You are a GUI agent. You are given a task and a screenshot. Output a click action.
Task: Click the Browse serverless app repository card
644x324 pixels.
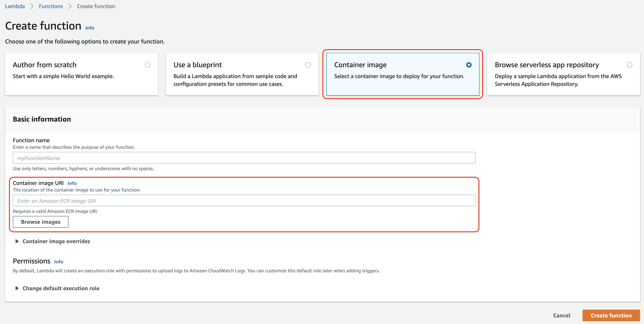coord(557,80)
